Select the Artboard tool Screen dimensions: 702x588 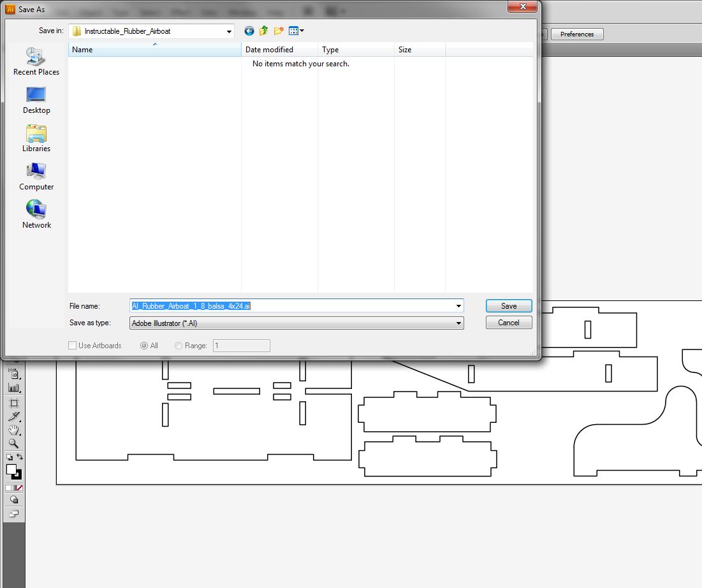[x=14, y=402]
